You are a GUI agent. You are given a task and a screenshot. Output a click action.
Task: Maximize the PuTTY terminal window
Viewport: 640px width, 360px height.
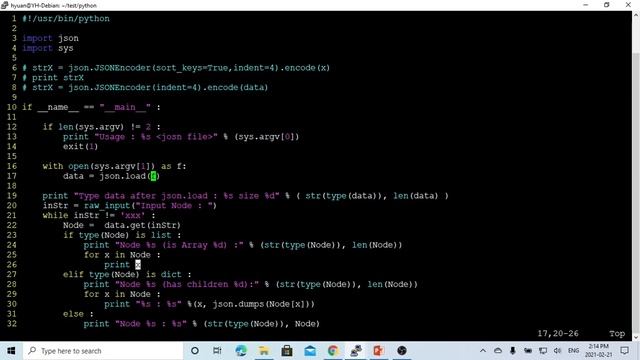(x=607, y=5)
